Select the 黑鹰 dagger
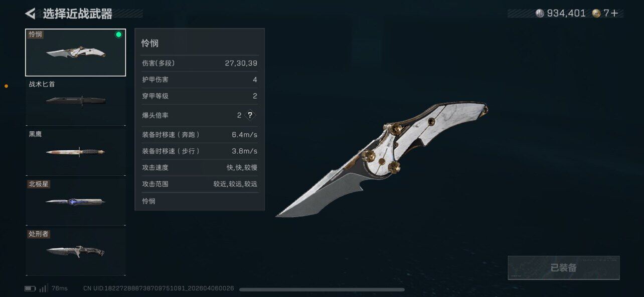This screenshot has height=297, width=644. (76, 152)
